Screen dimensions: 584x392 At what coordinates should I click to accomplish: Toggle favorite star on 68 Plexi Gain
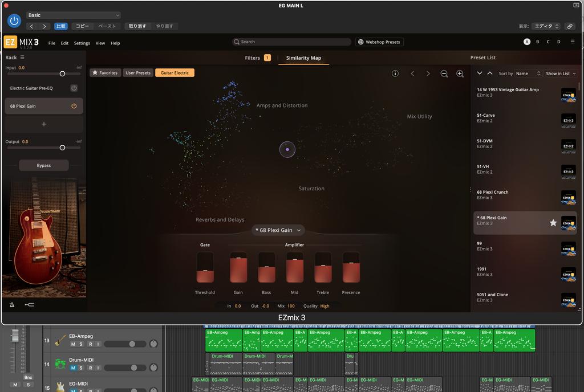[553, 223]
